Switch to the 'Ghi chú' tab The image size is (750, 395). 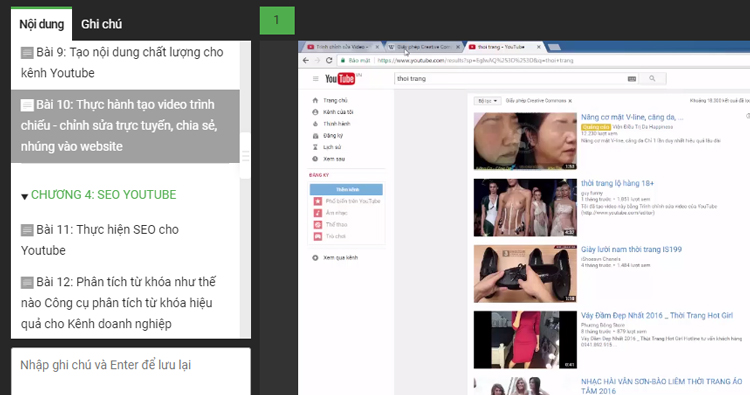[101, 24]
